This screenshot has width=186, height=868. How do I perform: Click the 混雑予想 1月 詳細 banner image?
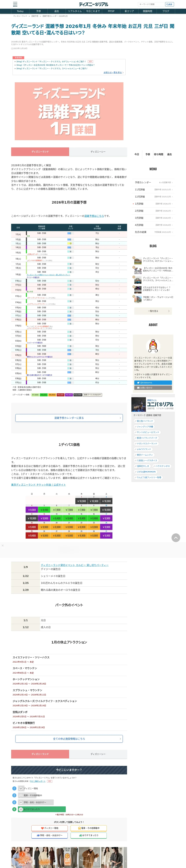(69, 111)
